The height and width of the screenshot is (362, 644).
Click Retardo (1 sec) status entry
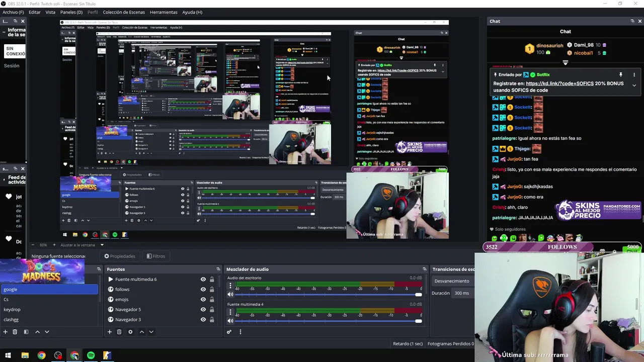[408, 344]
